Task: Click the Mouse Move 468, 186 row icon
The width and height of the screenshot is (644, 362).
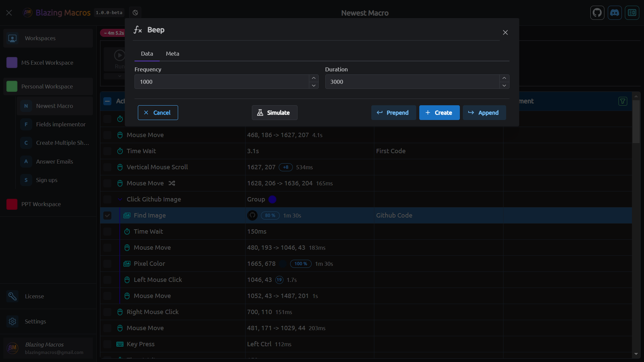Action: point(120,135)
